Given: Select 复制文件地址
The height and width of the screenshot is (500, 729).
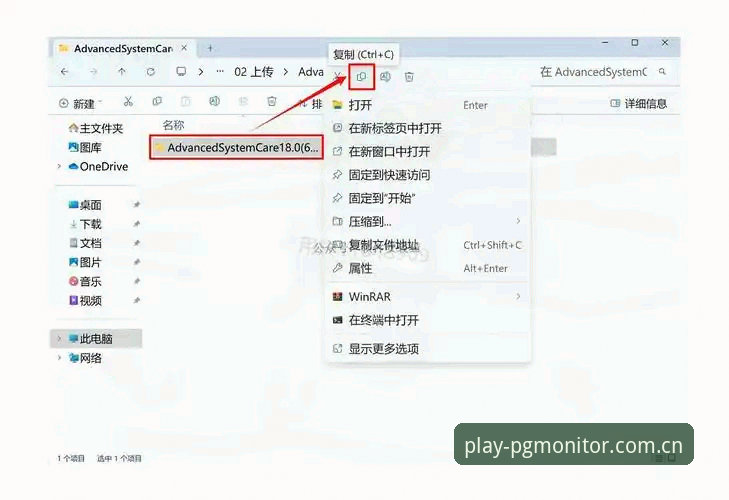Looking at the screenshot, I should (428, 245).
